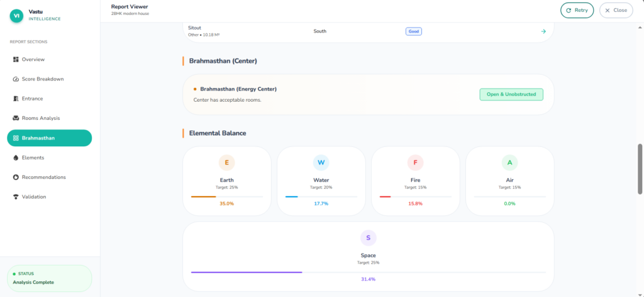Click the Water element W icon
644x297 pixels.
(x=321, y=163)
